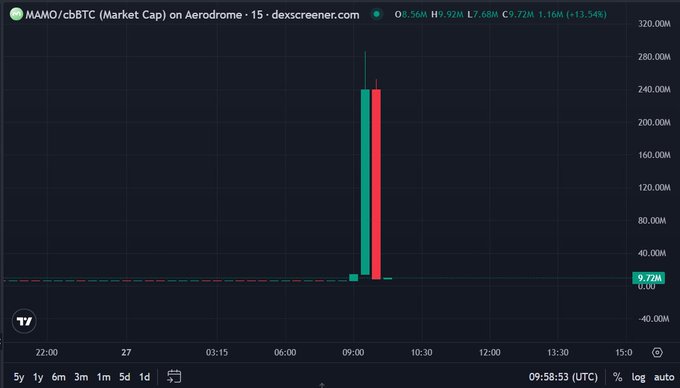
Task: Click the green market status dot
Action: point(377,14)
